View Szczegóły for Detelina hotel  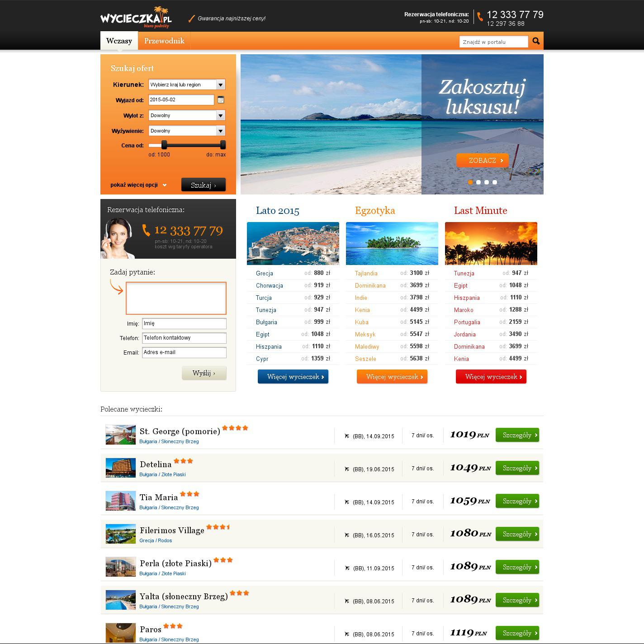click(517, 468)
